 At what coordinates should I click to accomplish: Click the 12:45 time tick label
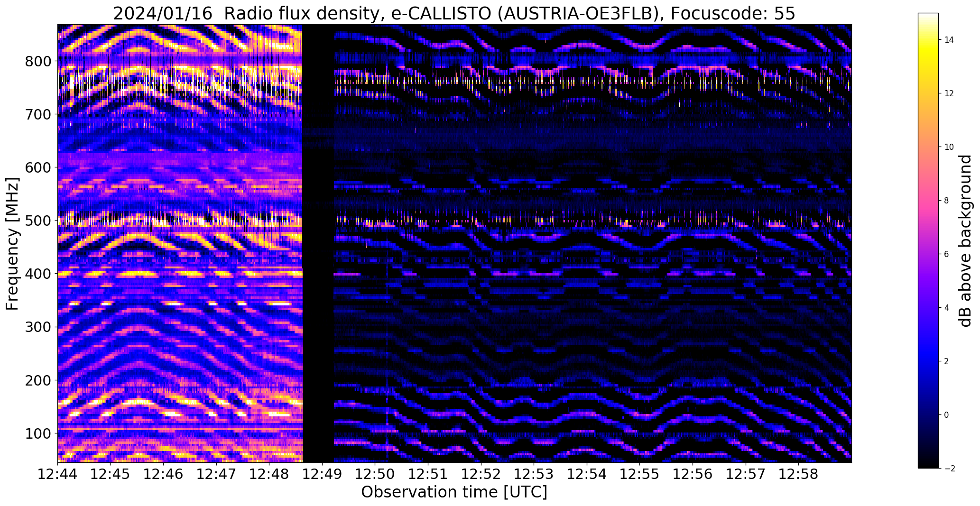pyautogui.click(x=111, y=474)
